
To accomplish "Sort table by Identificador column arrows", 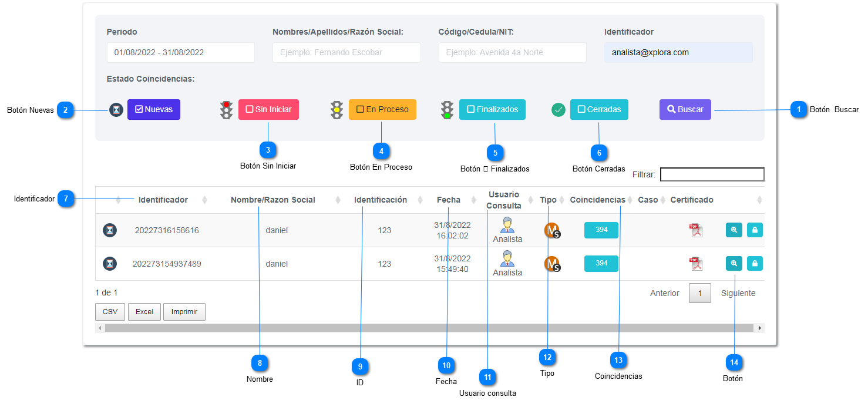I will [204, 200].
